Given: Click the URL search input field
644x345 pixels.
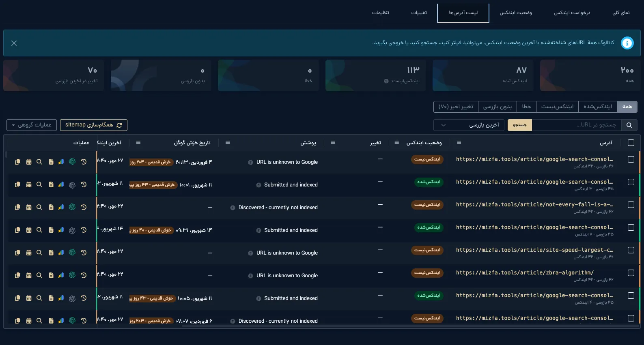Looking at the screenshot, I should click(577, 125).
